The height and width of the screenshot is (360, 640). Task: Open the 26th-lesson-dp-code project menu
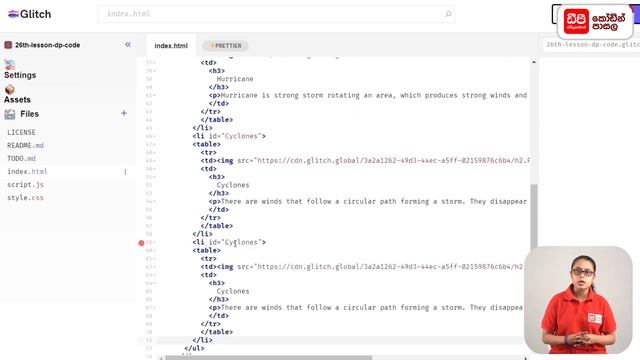[47, 45]
